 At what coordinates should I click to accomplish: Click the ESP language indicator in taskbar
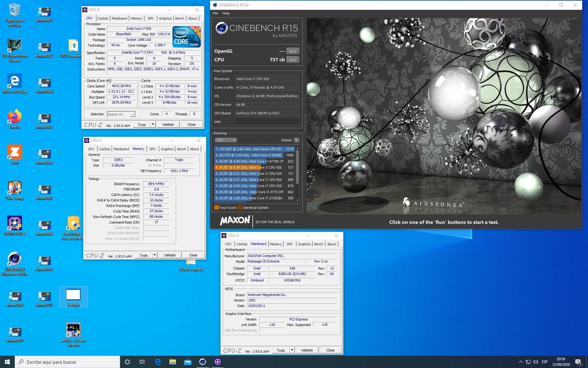pos(545,362)
